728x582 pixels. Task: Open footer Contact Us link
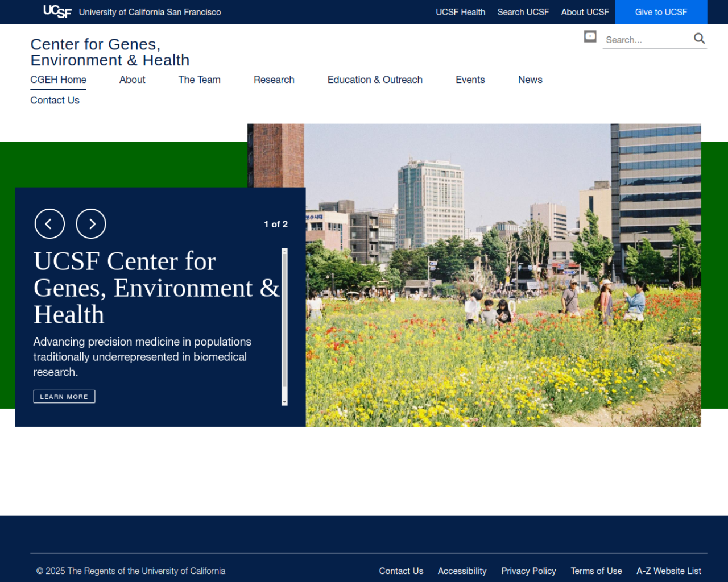(401, 571)
